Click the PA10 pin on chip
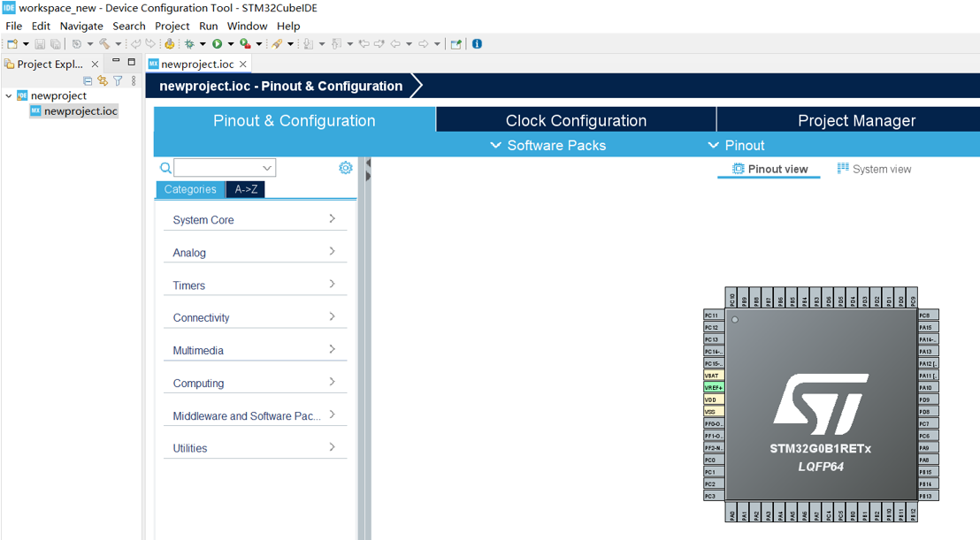This screenshot has height=540, width=980. coord(928,388)
